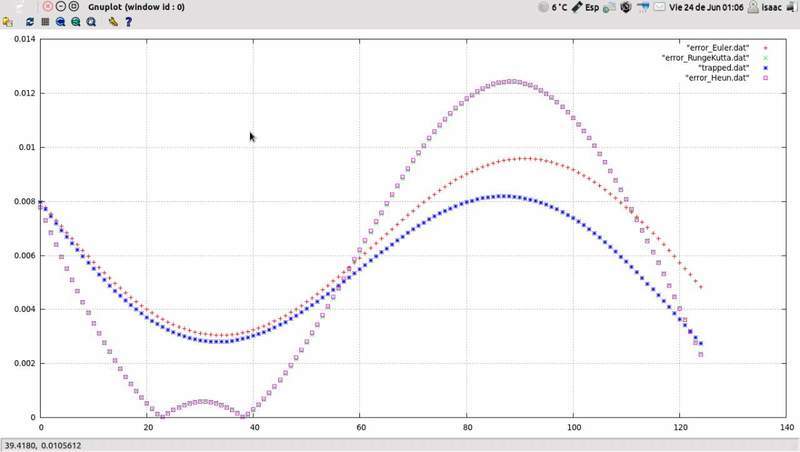Apply the previous zoom level
800x452 pixels.
(61, 20)
